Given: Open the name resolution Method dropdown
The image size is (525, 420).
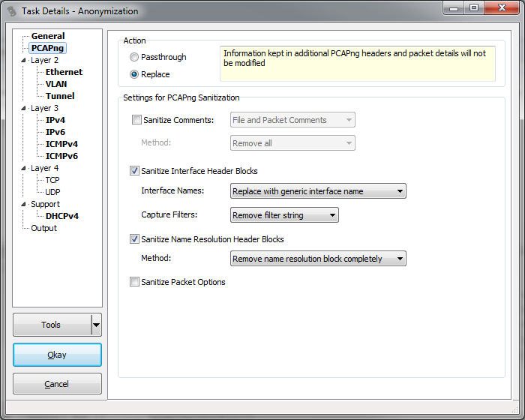Looking at the screenshot, I should tap(318, 259).
